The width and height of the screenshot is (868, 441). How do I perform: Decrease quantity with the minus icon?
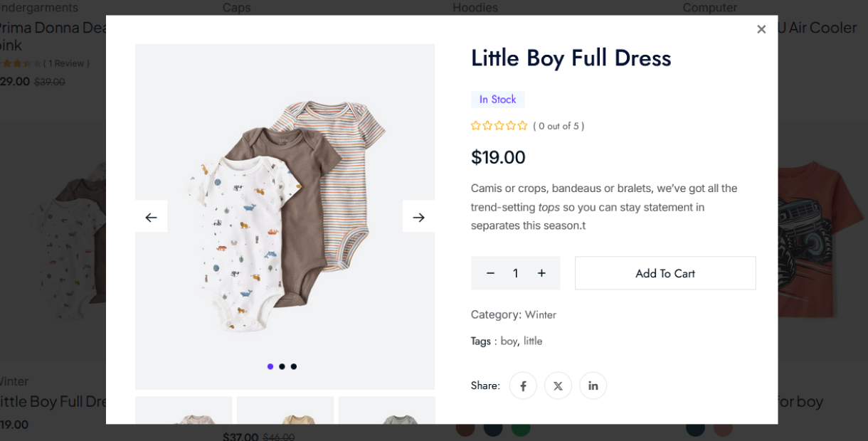[490, 273]
